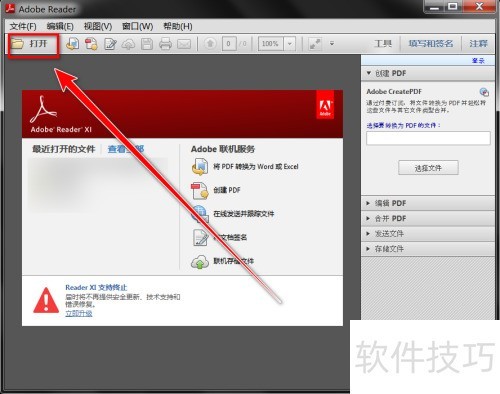Click the read mode expand icon
Screen dimensions: 500x394
tap(315, 44)
